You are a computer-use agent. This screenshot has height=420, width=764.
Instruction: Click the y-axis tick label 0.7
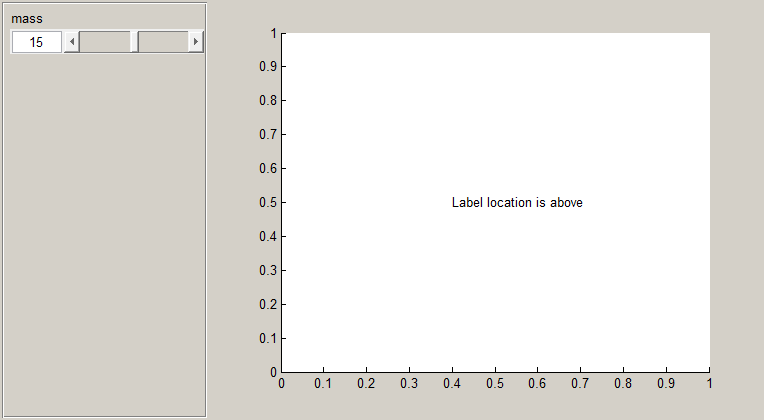pyautogui.click(x=266, y=135)
